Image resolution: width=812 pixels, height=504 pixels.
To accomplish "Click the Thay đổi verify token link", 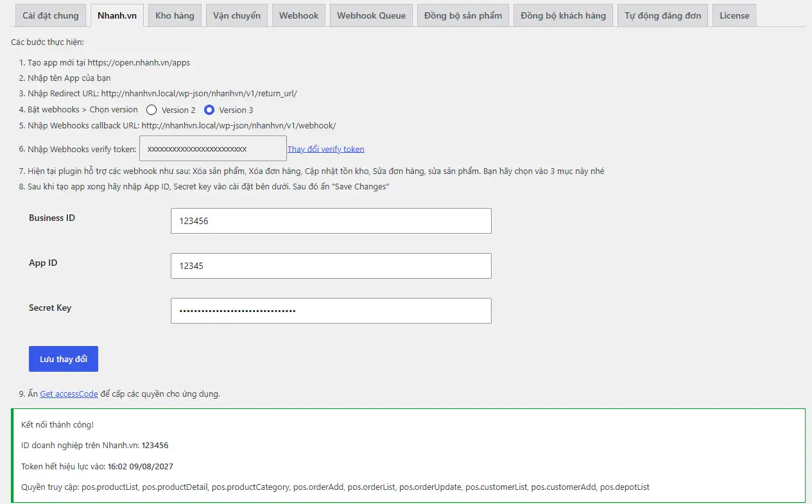I will [326, 149].
